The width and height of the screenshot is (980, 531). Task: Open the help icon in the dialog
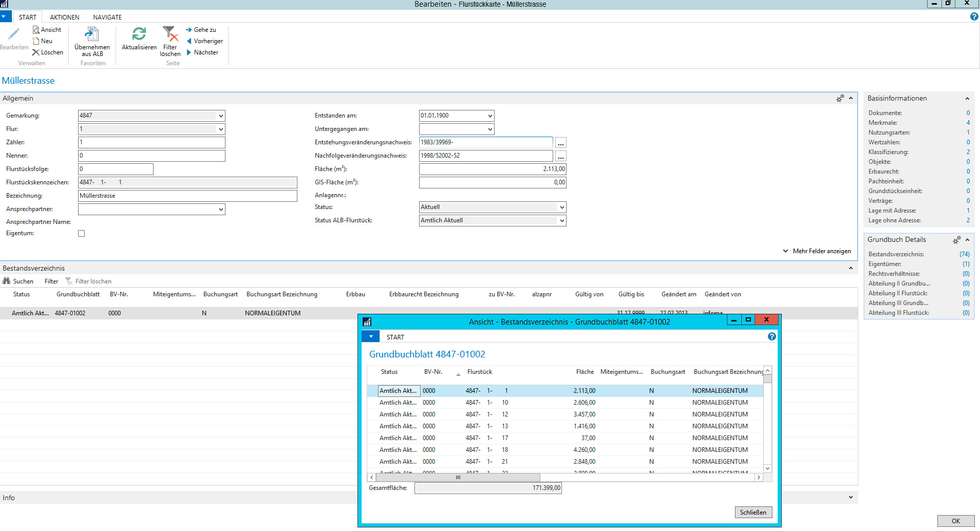pyautogui.click(x=771, y=337)
